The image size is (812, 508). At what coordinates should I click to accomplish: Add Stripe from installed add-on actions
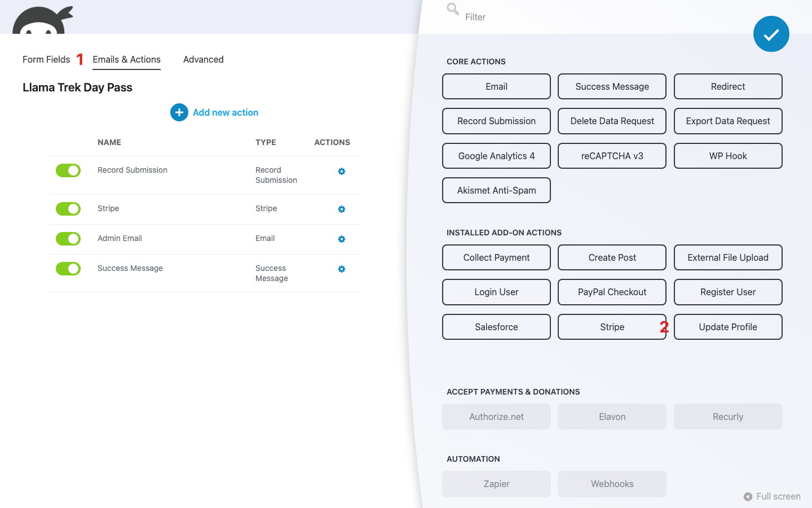tap(612, 327)
